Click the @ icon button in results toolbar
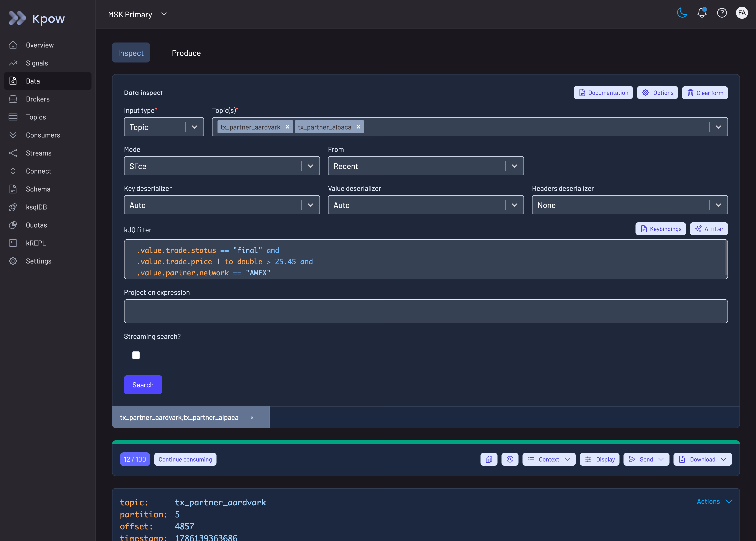 click(x=510, y=459)
